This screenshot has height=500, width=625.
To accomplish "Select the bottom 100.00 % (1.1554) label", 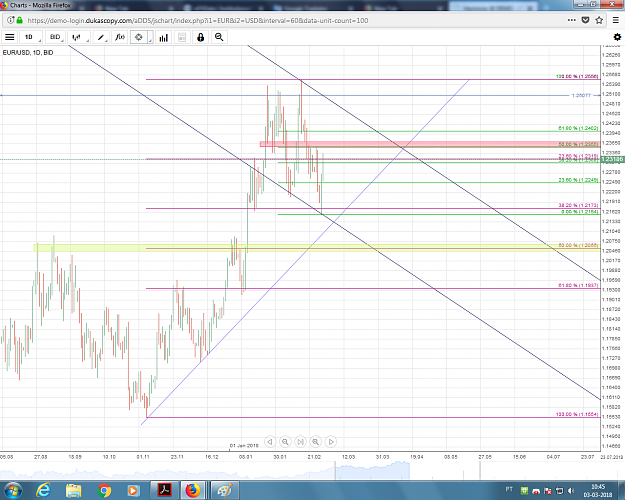I will click(577, 414).
